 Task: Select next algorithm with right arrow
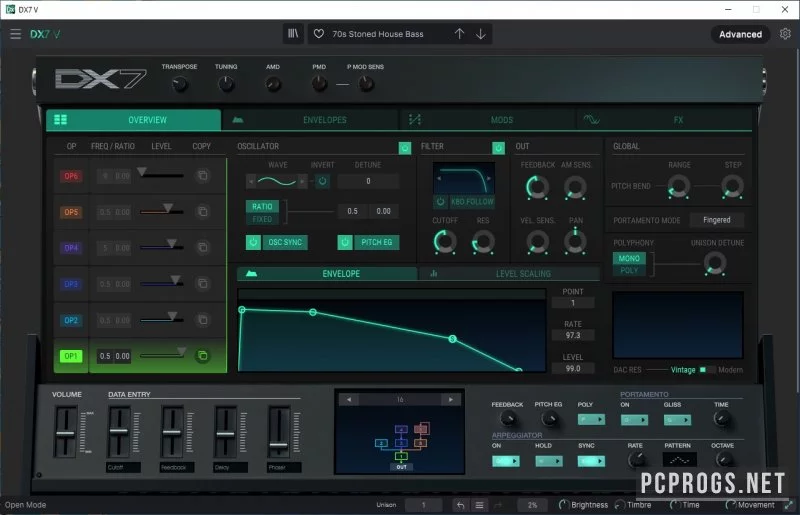451,400
